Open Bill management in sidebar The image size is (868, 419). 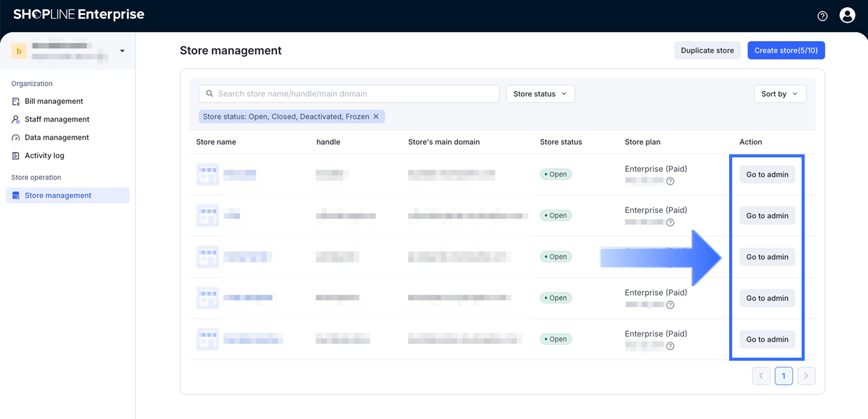click(54, 101)
